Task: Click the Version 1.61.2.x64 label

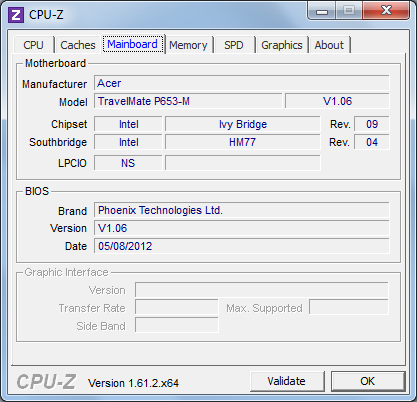Action: coord(133,383)
